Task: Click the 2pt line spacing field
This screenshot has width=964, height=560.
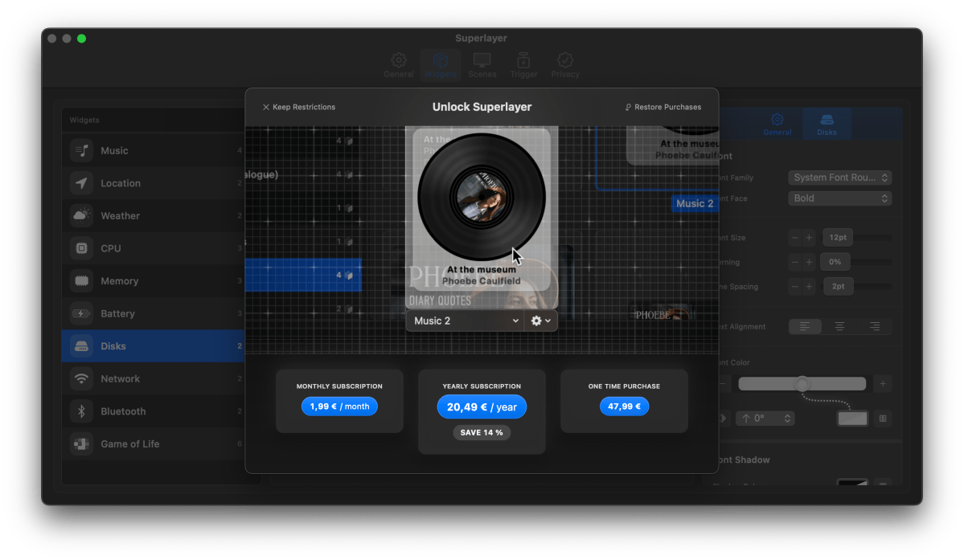Action: (x=838, y=286)
